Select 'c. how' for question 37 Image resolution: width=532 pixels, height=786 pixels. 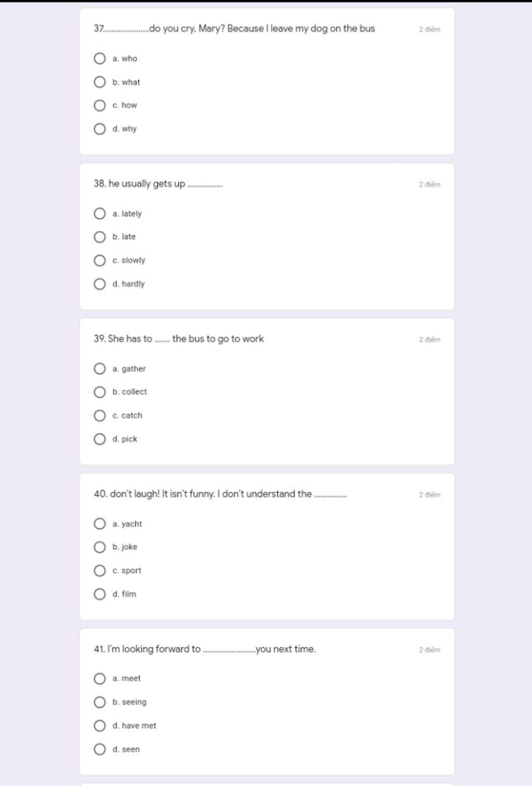[x=100, y=105]
